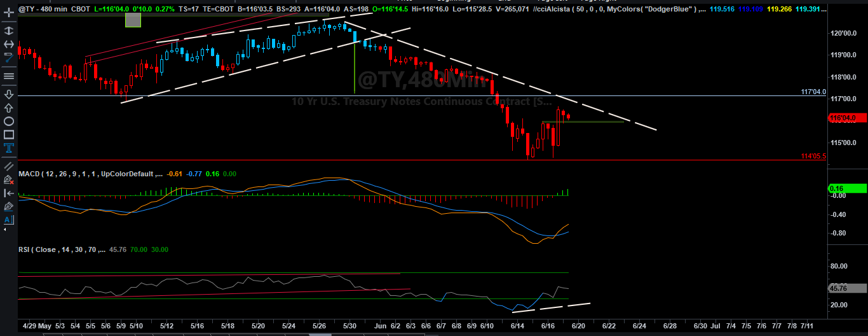This screenshot has height=336, width=868.
Task: Choose the down arrow drawing tool
Action: pyautogui.click(x=9, y=94)
